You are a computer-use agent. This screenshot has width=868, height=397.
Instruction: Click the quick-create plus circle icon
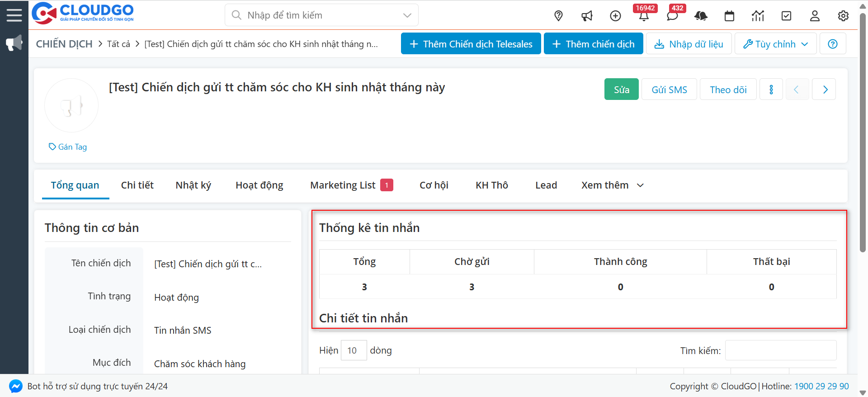click(x=615, y=16)
